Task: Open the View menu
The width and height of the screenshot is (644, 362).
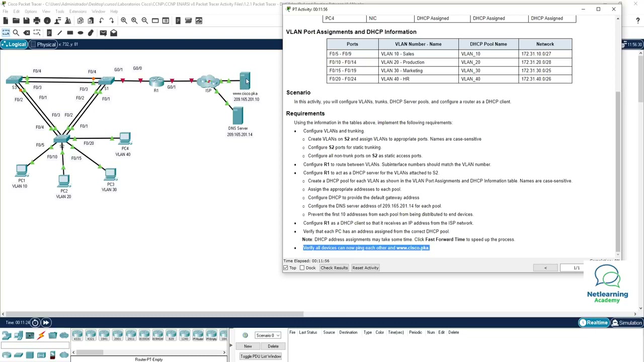Action: [x=46, y=12]
